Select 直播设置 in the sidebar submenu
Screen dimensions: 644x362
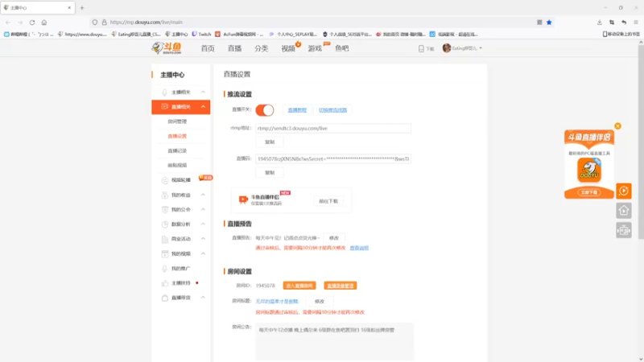coord(177,136)
